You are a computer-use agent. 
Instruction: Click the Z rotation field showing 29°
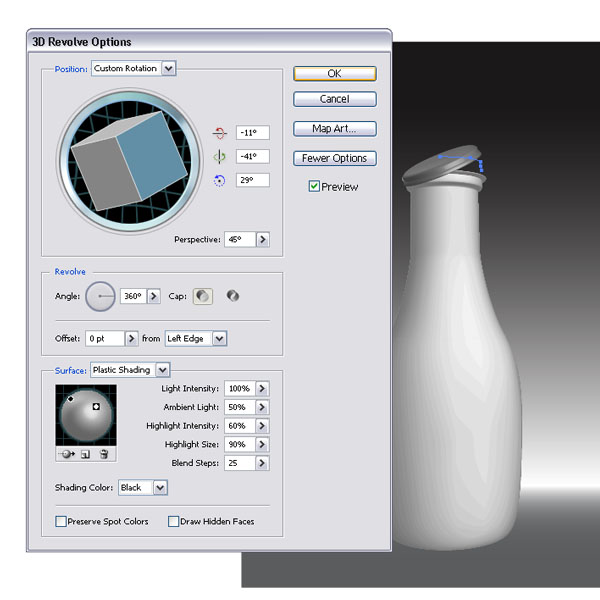pos(253,180)
